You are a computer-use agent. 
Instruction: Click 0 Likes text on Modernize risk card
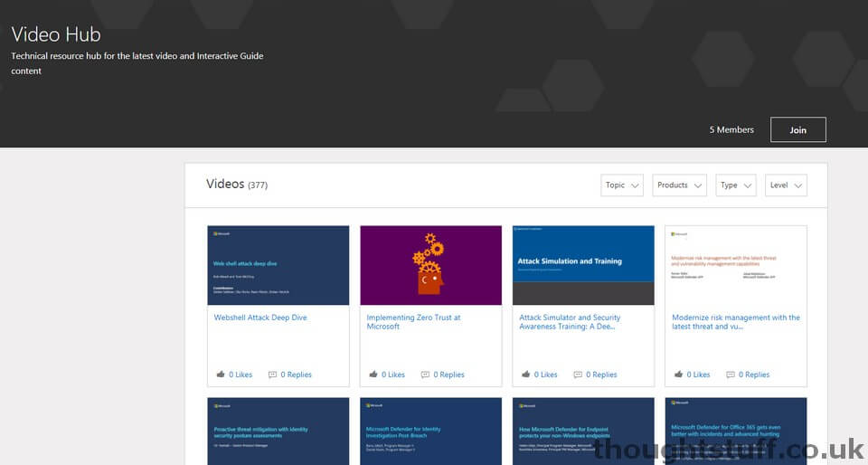coord(699,375)
